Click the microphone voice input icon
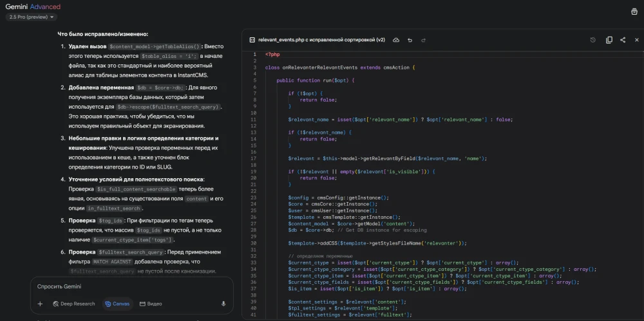 click(x=223, y=304)
